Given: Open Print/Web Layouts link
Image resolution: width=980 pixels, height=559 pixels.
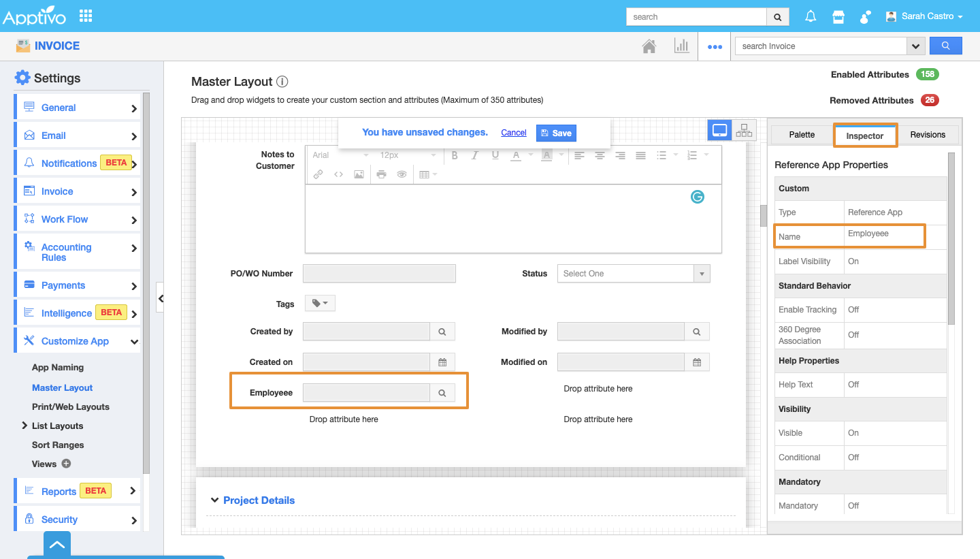Looking at the screenshot, I should point(71,407).
